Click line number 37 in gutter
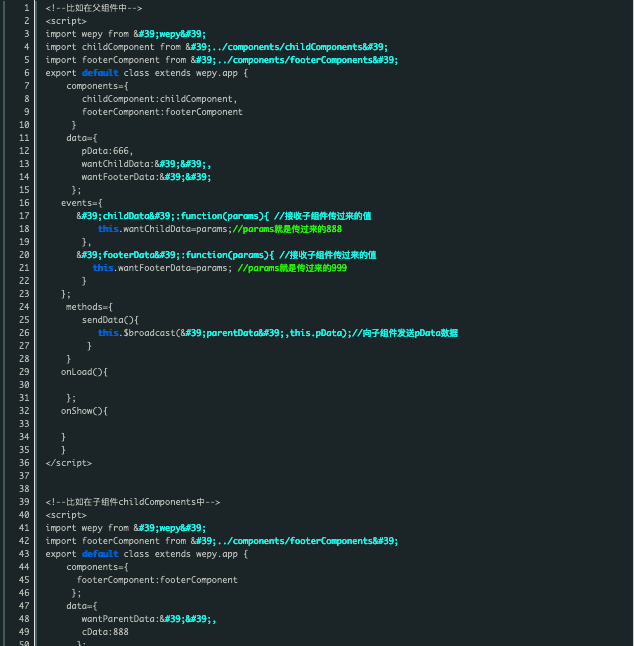 point(24,476)
